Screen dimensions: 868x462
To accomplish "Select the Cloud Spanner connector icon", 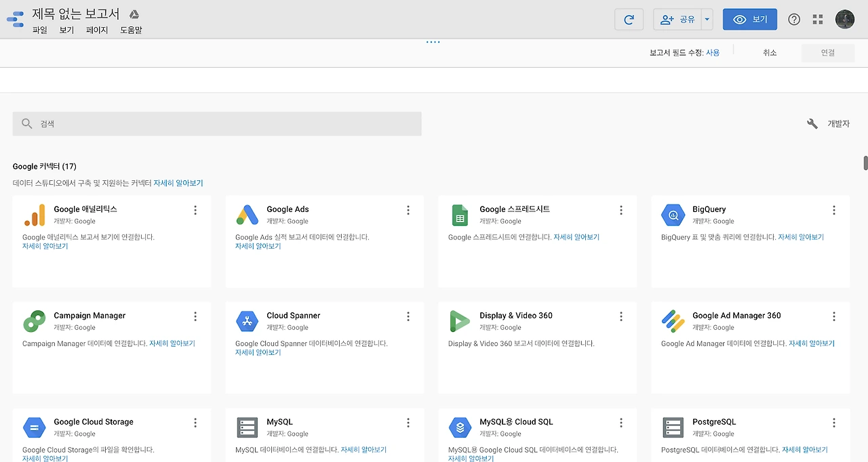I will pyautogui.click(x=248, y=321).
